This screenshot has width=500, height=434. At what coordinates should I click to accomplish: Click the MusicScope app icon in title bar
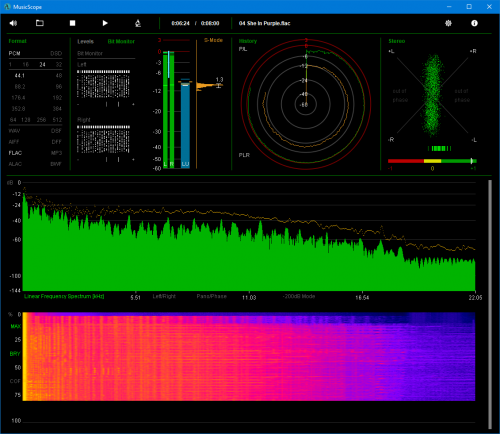click(x=7, y=7)
